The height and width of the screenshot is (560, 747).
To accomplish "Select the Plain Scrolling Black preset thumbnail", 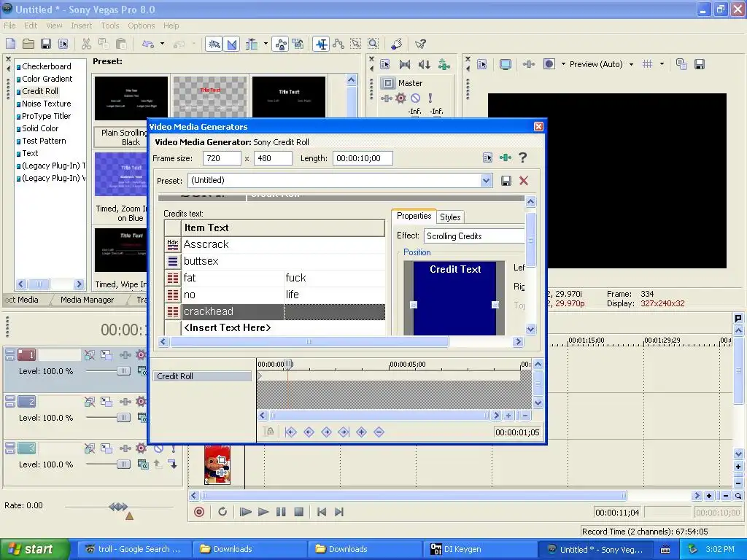I will tap(131, 98).
